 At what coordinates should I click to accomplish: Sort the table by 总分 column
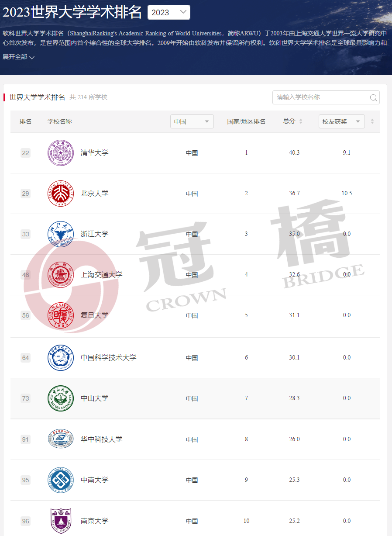[301, 121]
